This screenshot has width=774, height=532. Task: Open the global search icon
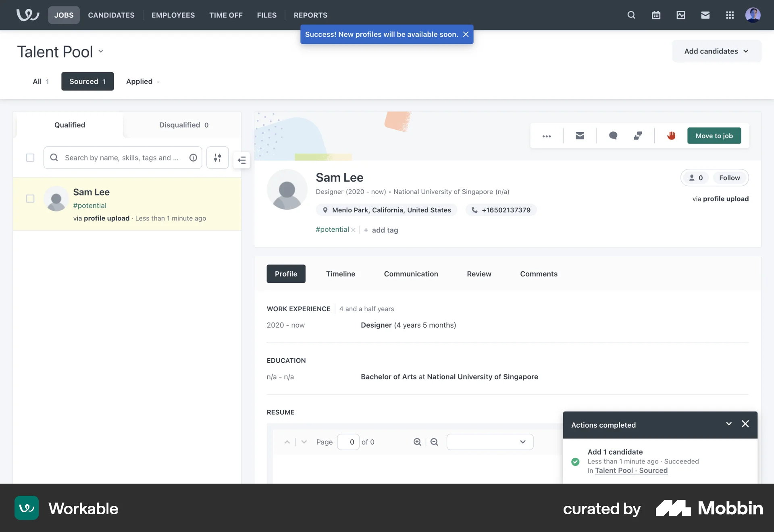[631, 15]
